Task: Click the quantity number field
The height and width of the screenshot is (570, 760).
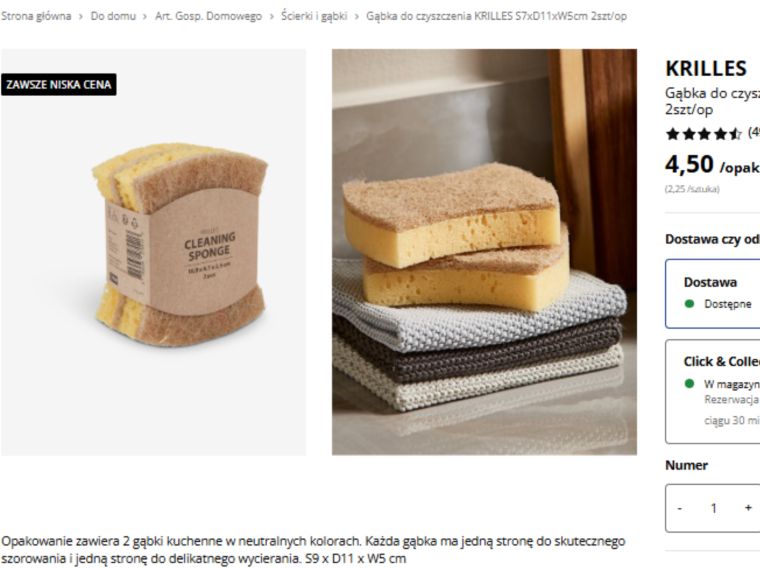Action: [713, 508]
